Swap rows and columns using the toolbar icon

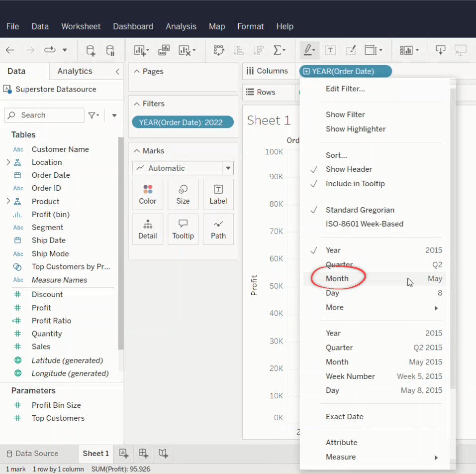218,50
